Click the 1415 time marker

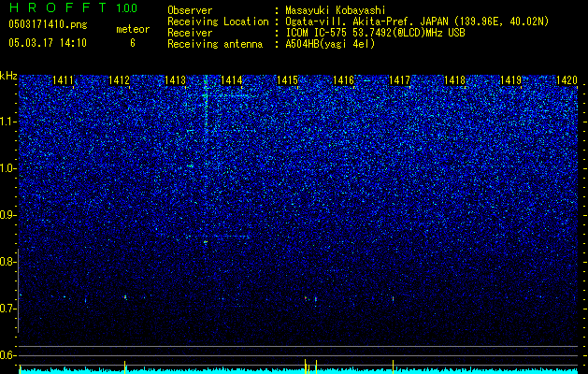pos(287,80)
